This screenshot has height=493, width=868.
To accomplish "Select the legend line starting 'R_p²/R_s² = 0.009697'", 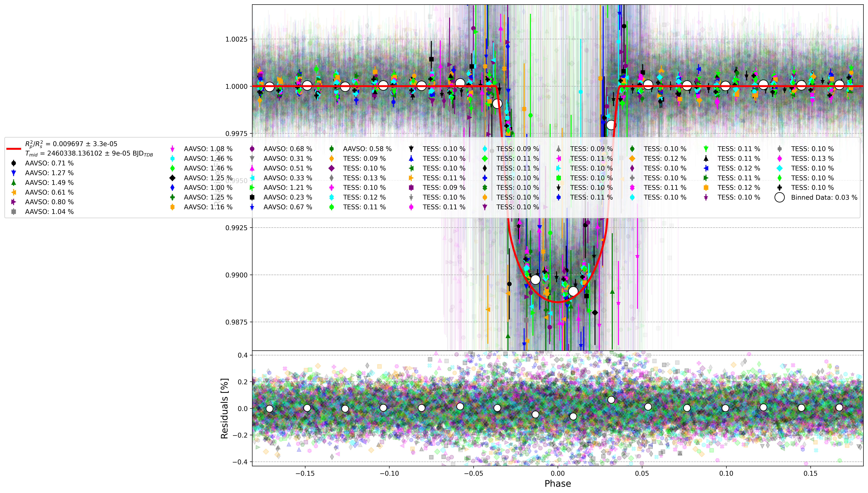I will pos(71,144).
